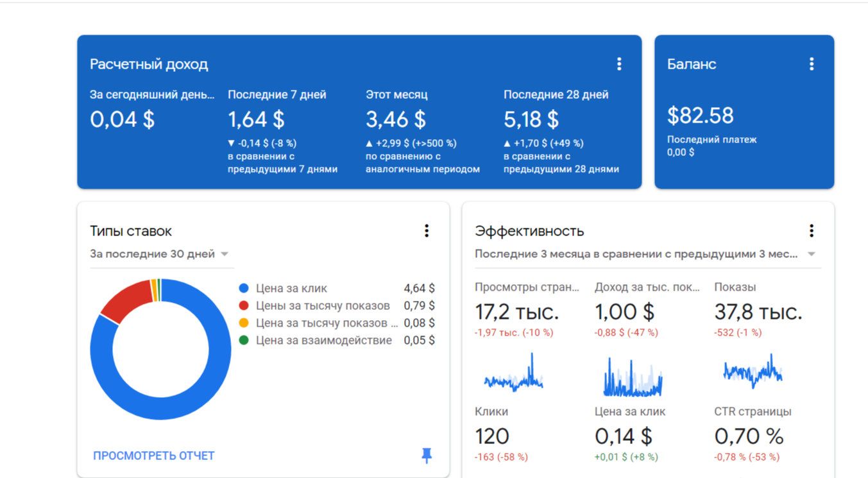
Task: Open the Эффективность card three-dot menu
Action: click(x=812, y=231)
